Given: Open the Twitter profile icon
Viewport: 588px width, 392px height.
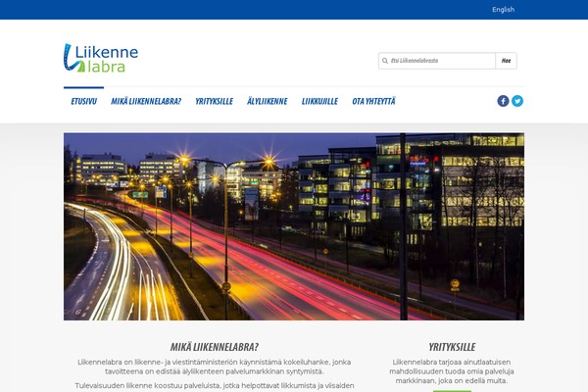Looking at the screenshot, I should tap(517, 101).
